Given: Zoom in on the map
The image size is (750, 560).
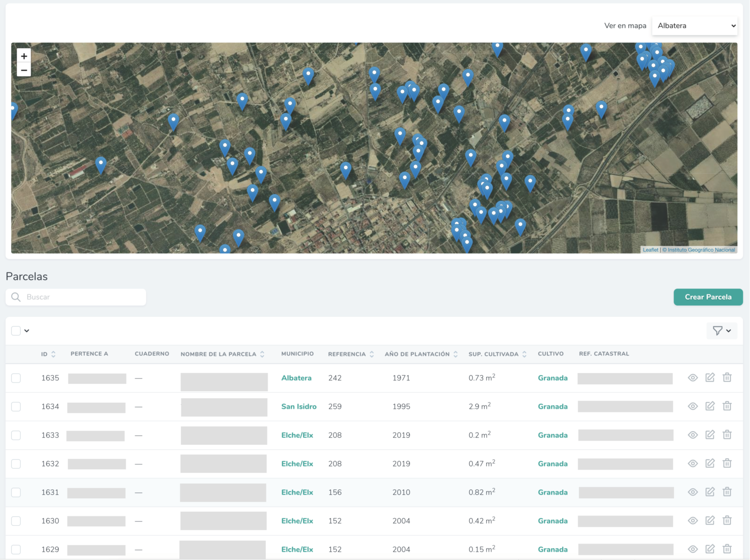Looking at the screenshot, I should click(x=24, y=56).
